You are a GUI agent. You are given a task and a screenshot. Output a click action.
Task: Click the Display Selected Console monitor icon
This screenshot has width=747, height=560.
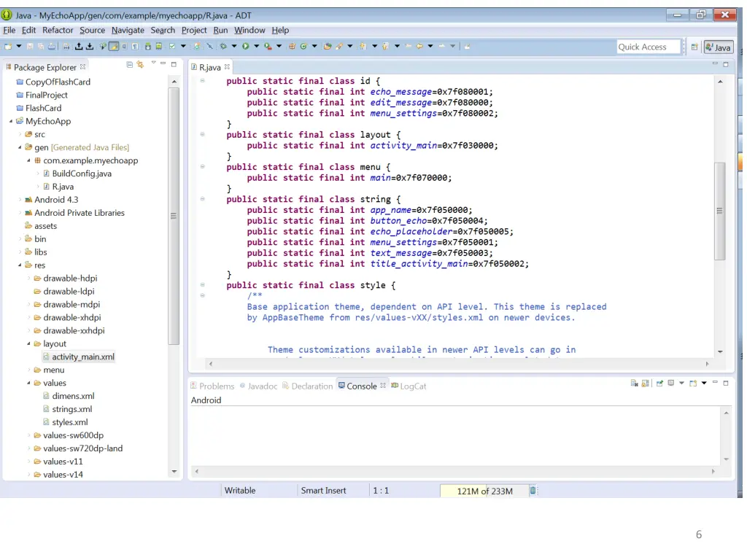671,384
